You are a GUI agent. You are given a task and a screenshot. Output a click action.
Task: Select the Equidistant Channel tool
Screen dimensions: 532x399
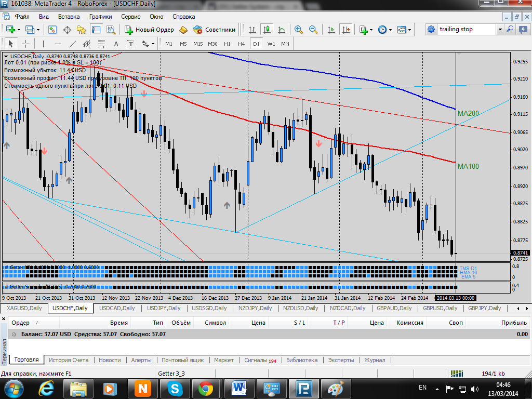(87, 44)
